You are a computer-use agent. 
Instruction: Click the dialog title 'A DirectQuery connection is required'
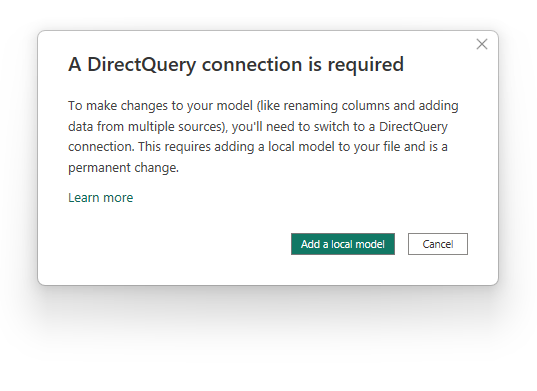tap(236, 64)
